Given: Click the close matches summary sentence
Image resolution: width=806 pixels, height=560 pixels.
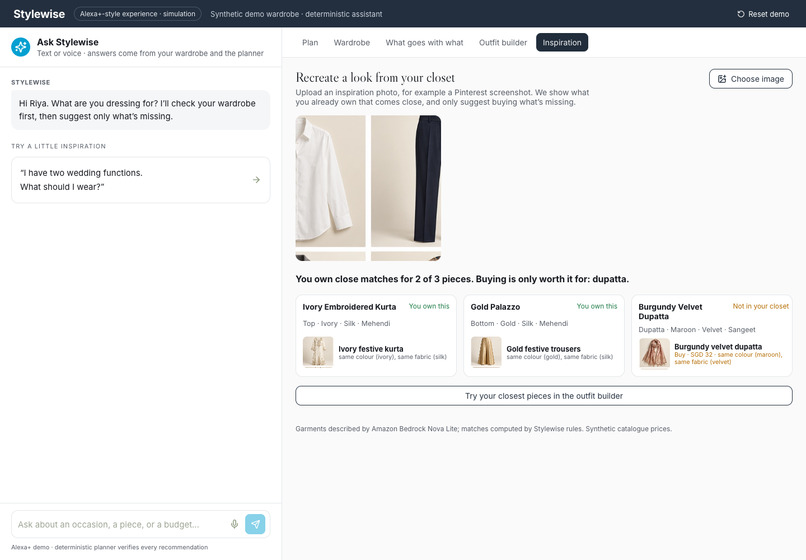Looking at the screenshot, I should pos(462,279).
